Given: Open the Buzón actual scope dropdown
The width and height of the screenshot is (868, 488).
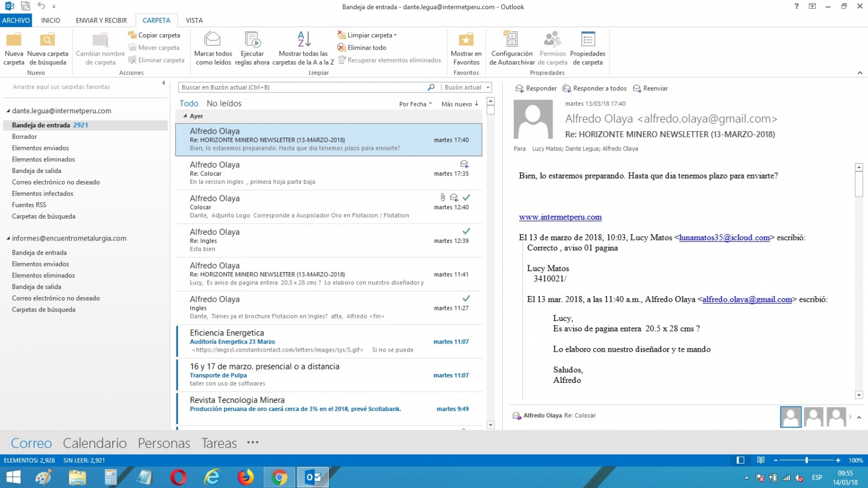Looking at the screenshot, I should click(468, 87).
